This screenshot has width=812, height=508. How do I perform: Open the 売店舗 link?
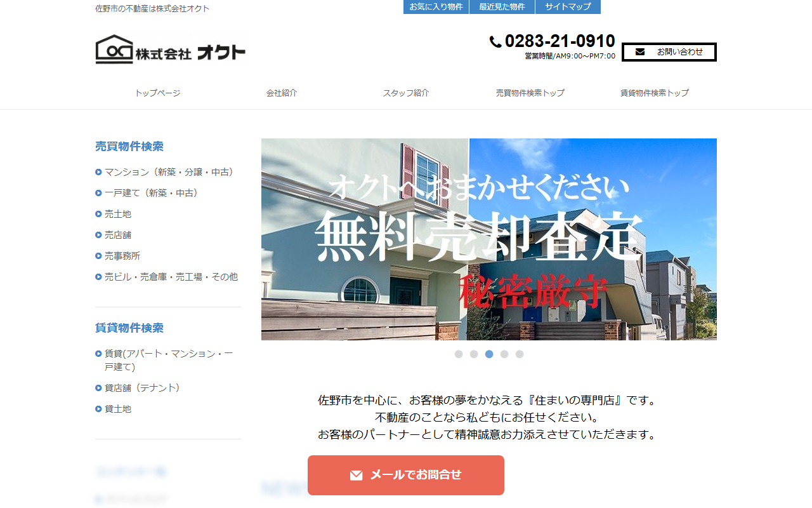[118, 235]
